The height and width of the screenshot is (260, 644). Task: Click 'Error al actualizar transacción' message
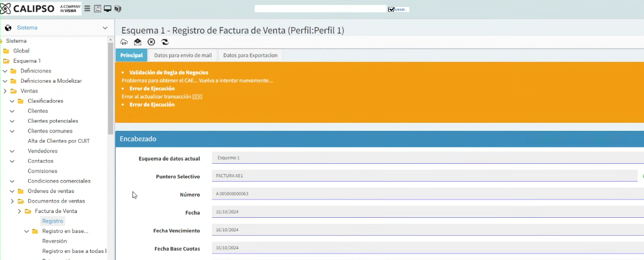pyautogui.click(x=162, y=97)
